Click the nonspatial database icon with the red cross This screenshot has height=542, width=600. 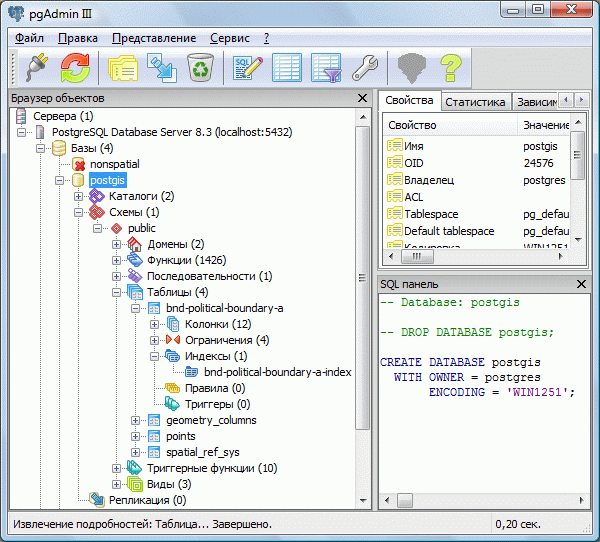(78, 164)
